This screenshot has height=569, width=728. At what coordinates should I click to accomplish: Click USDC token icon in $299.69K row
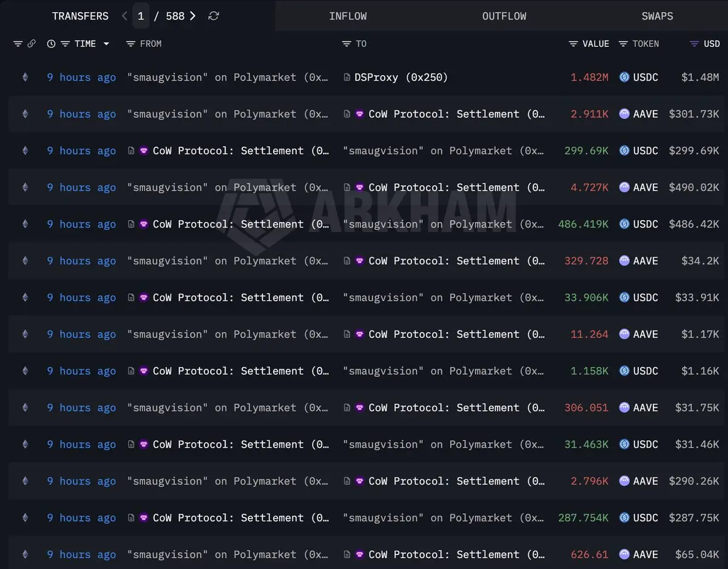tap(624, 150)
